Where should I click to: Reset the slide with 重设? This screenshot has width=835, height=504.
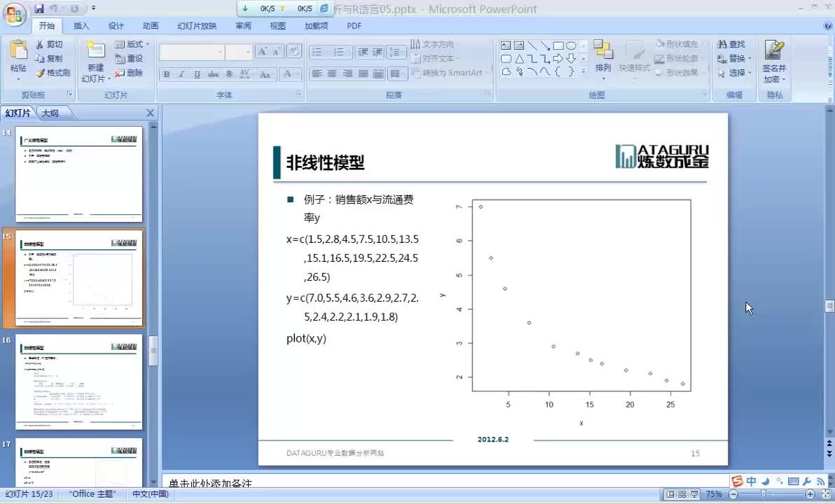point(130,59)
